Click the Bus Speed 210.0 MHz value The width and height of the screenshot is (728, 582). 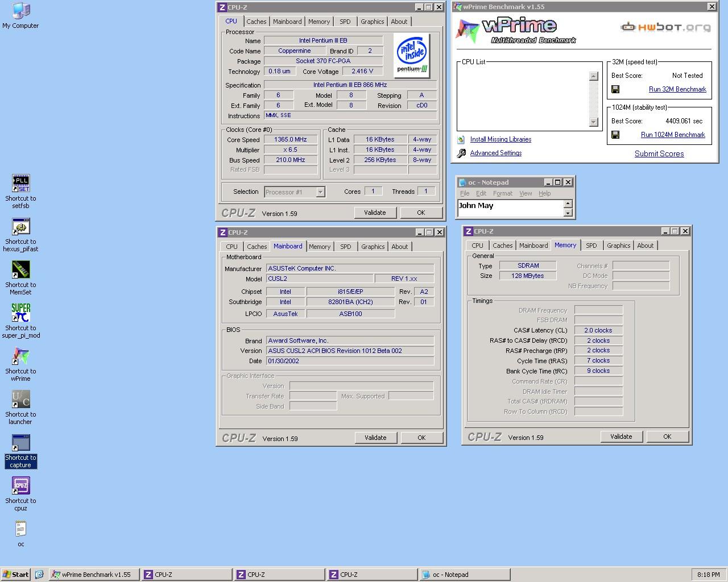[291, 160]
